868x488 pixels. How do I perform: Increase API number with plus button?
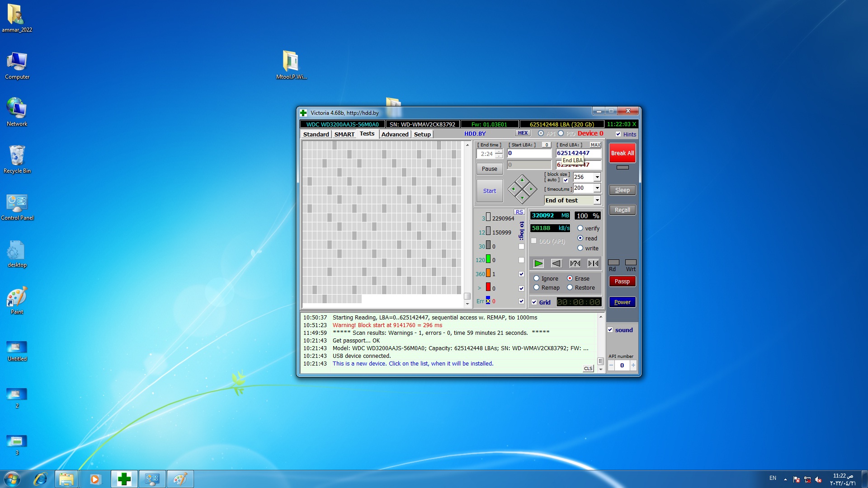point(633,365)
